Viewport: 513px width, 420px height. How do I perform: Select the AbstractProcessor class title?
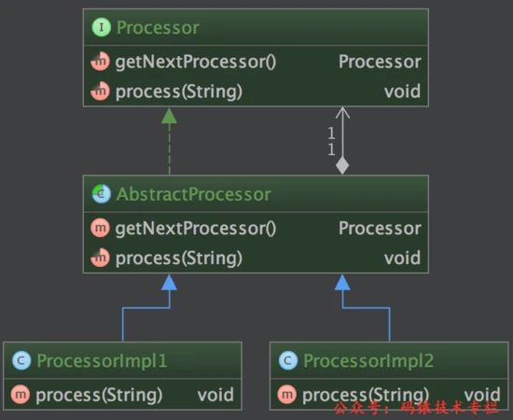[x=194, y=194]
